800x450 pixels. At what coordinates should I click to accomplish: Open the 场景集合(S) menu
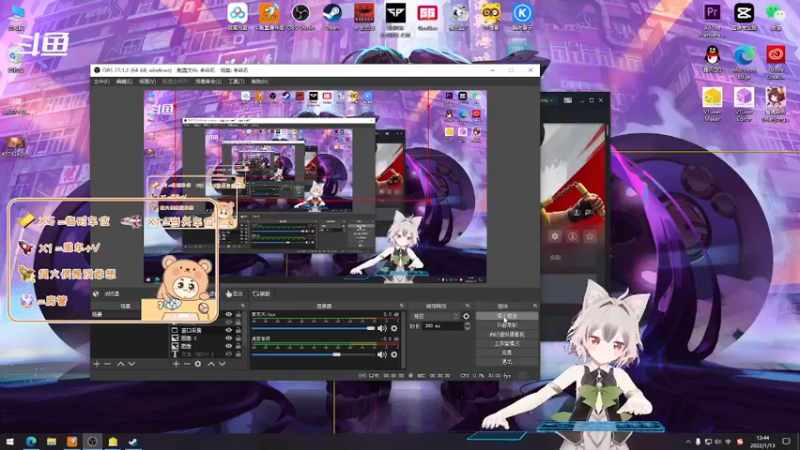pos(208,82)
